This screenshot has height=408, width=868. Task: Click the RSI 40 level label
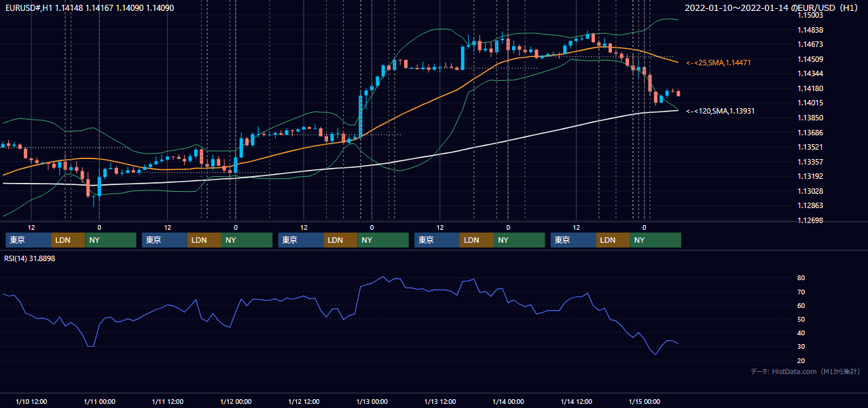pos(801,333)
